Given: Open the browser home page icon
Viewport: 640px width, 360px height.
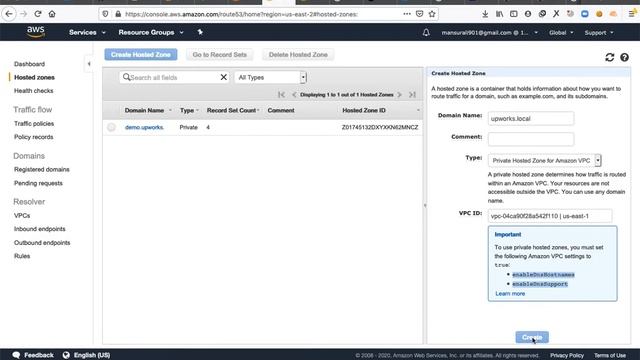Looking at the screenshot, I should click(x=52, y=14).
